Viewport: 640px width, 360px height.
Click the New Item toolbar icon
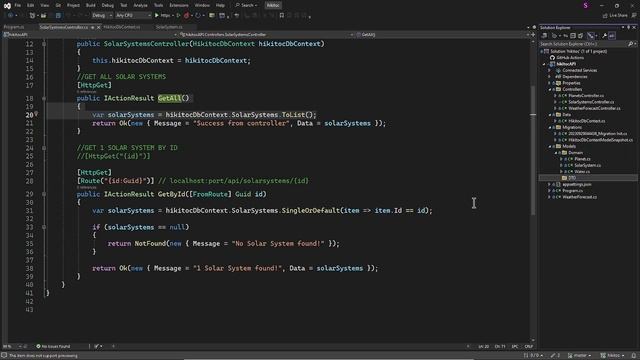32,16
